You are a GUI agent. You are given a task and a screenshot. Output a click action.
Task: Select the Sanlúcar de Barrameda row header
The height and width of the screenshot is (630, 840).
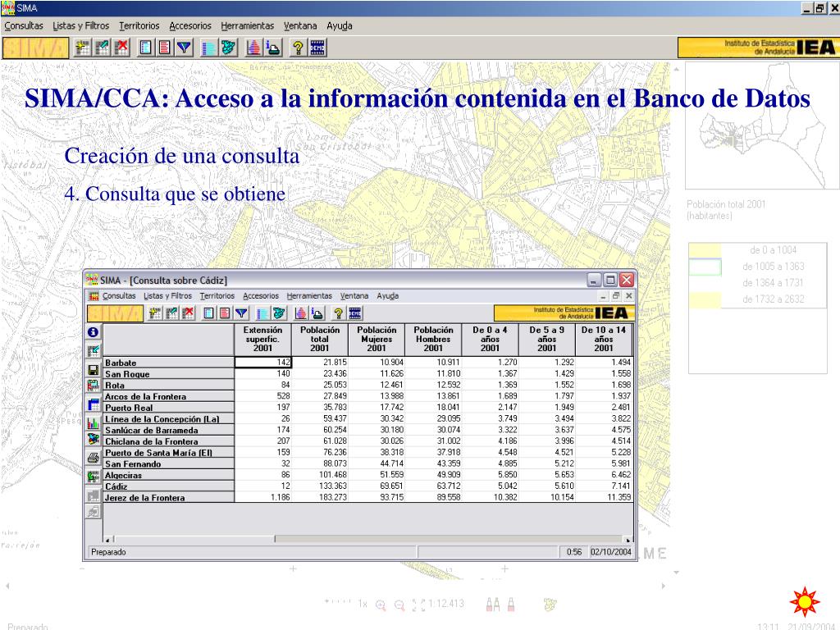(x=169, y=430)
